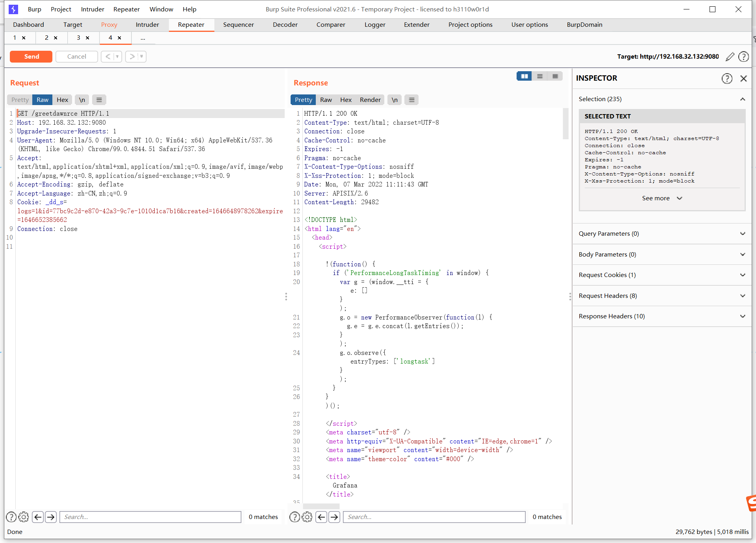This screenshot has width=756, height=543.
Task: Switch response view to Raw
Action: click(326, 100)
